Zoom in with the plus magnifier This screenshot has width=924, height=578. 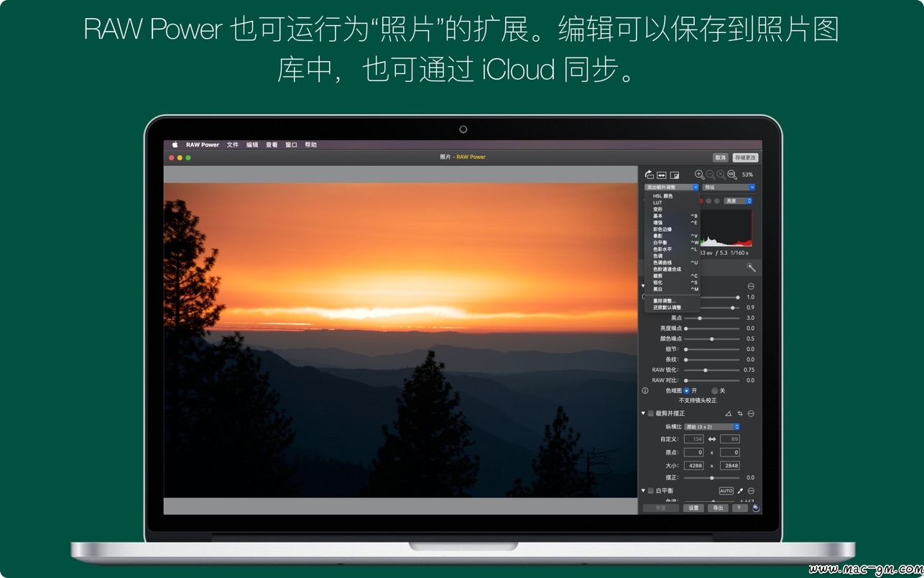point(699,175)
